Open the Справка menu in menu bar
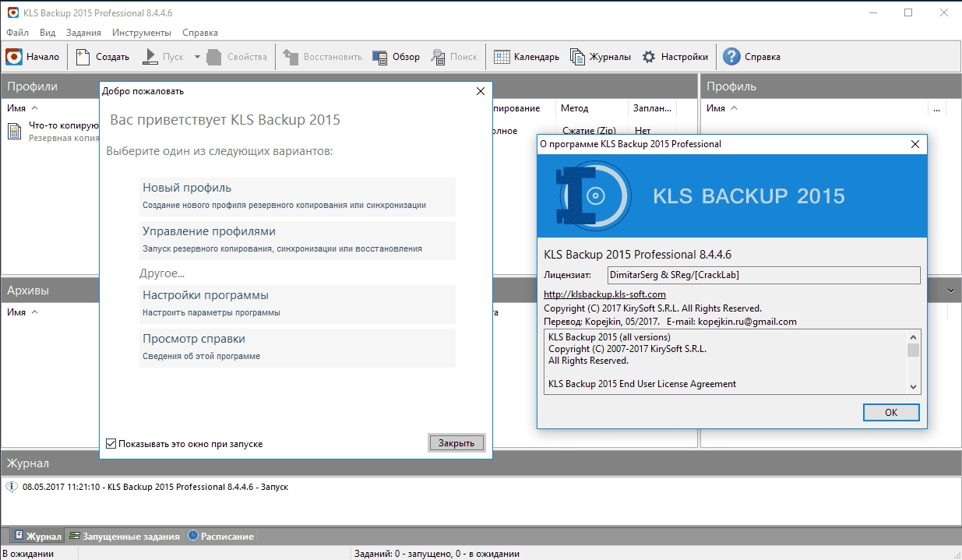The width and height of the screenshot is (962, 560). pos(200,33)
